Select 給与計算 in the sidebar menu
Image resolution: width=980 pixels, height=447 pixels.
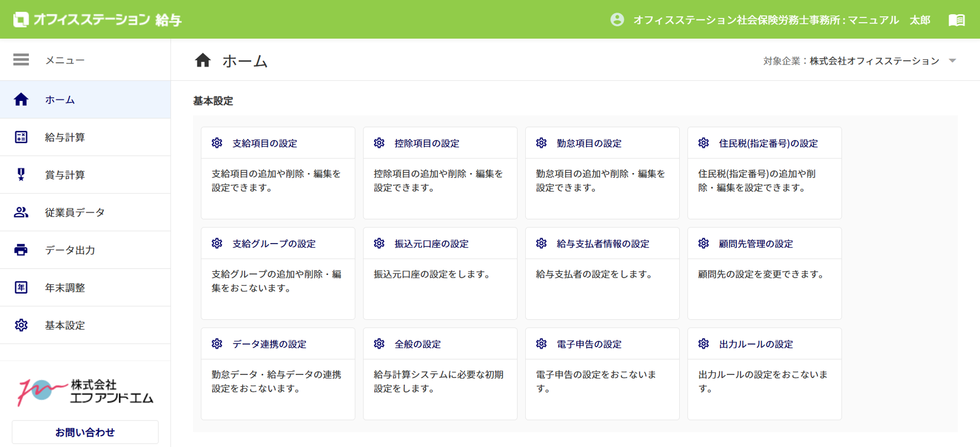pyautogui.click(x=85, y=137)
